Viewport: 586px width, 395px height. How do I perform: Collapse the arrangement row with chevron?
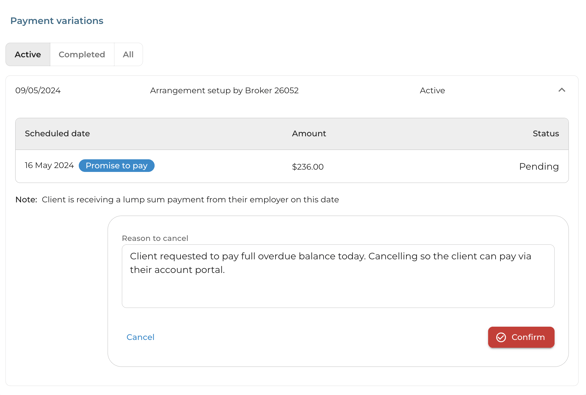(561, 90)
